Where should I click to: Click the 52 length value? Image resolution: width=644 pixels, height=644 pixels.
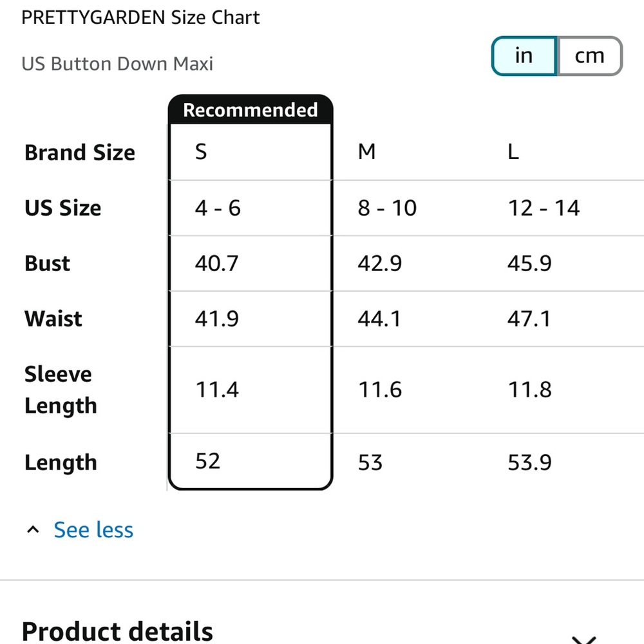tap(207, 461)
